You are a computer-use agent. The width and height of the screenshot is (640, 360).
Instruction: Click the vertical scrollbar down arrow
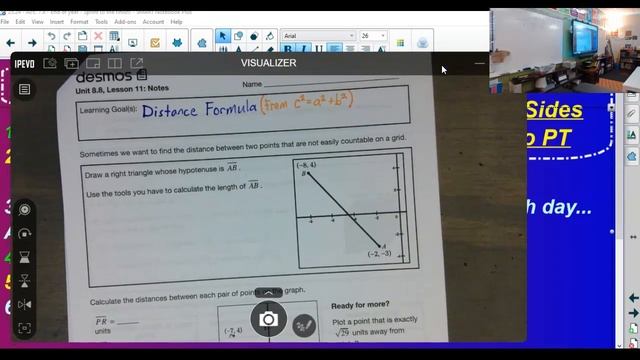click(619, 345)
